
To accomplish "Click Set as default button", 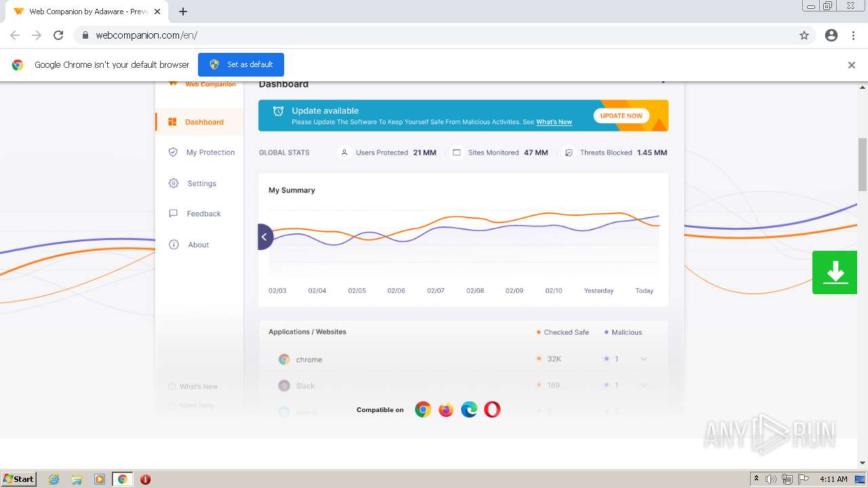I will (241, 64).
